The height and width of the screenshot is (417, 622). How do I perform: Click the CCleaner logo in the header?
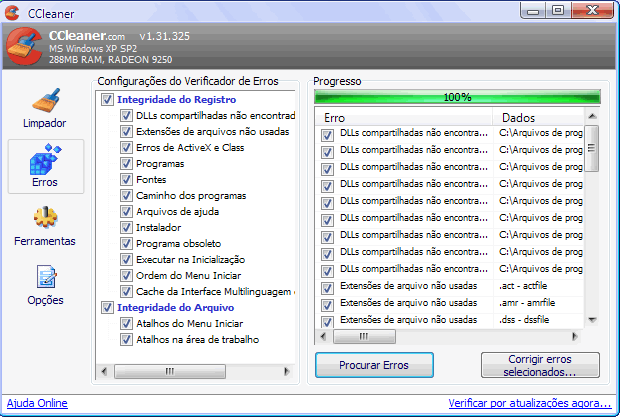pos(25,46)
